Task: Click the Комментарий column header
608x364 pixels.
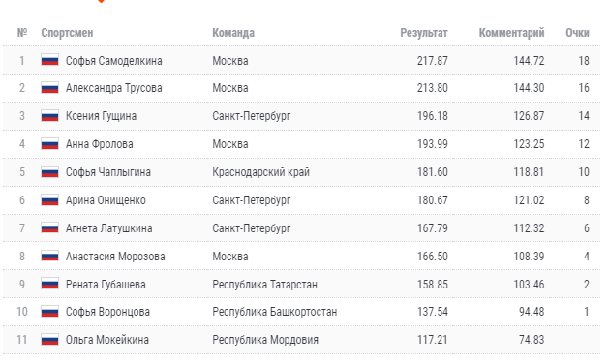Action: pos(511,33)
